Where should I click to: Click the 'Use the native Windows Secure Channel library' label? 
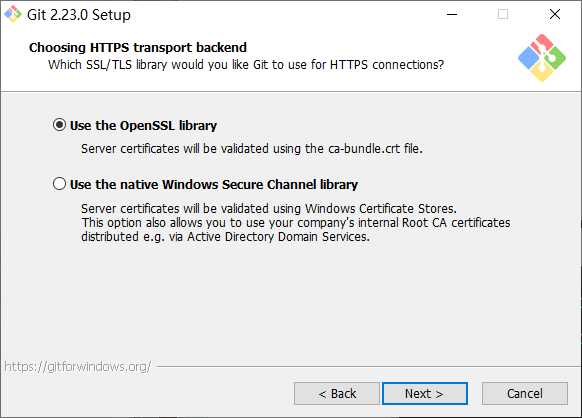click(x=214, y=184)
